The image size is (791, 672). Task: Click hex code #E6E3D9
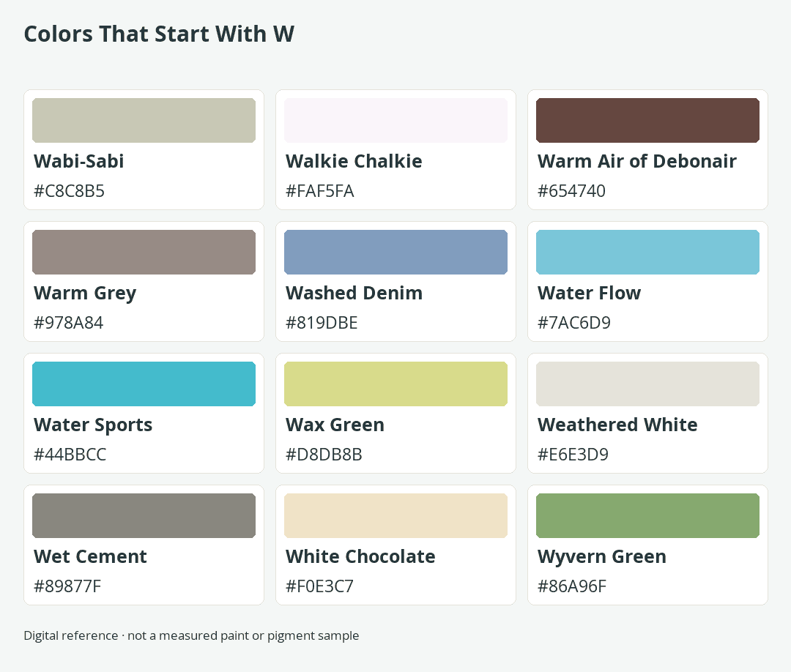pyautogui.click(x=573, y=455)
